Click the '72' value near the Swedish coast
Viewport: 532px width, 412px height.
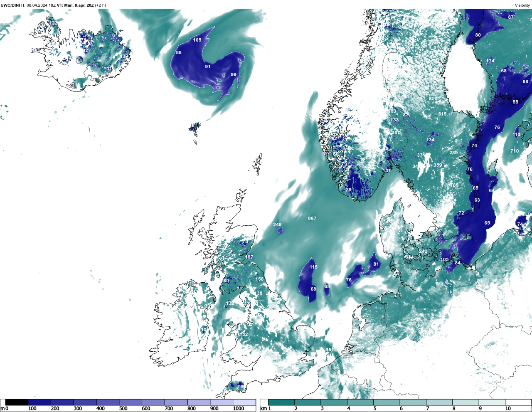point(461,213)
